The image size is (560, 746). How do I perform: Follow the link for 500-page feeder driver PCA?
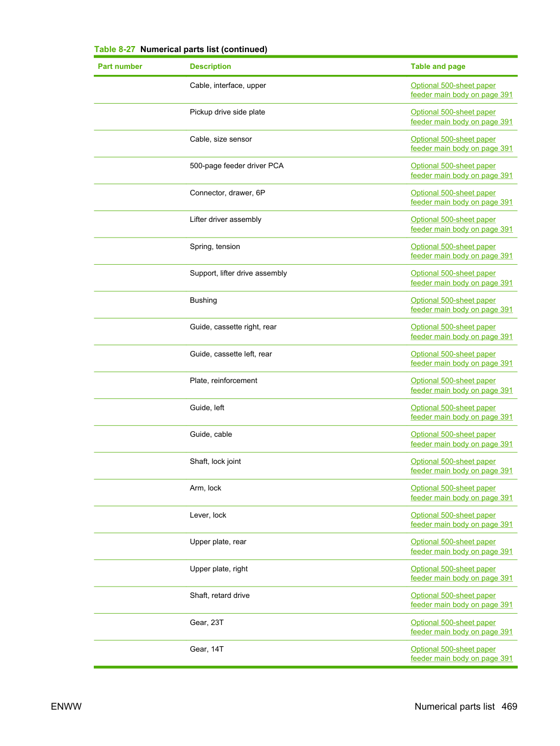[x=461, y=170]
